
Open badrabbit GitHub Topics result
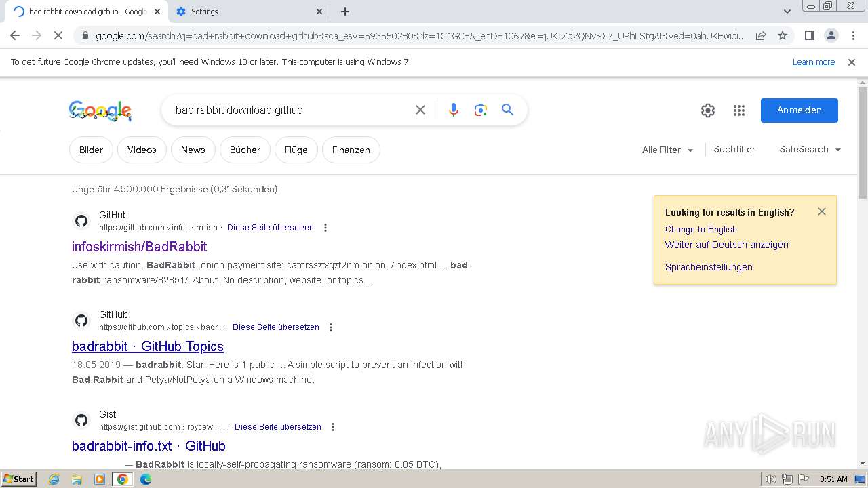148,346
